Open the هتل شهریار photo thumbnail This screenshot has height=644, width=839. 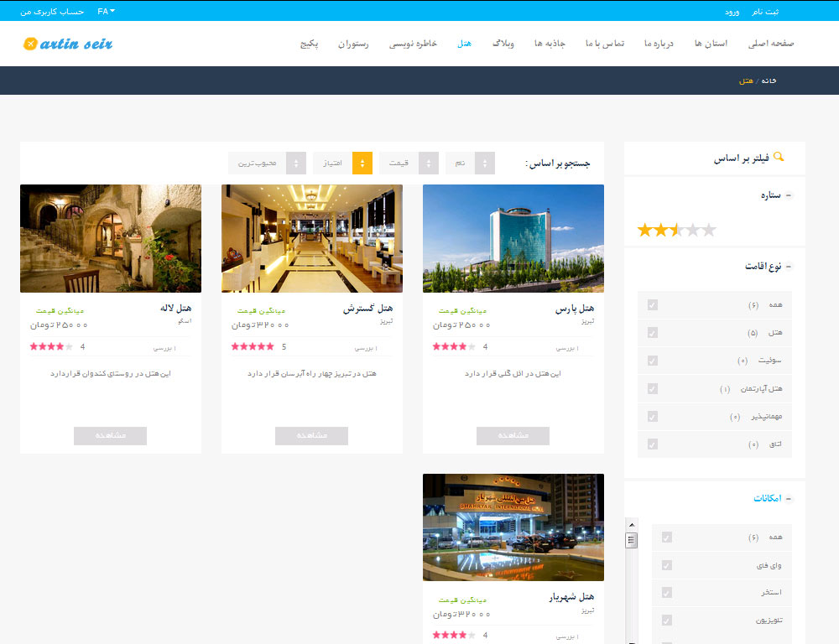coord(513,527)
